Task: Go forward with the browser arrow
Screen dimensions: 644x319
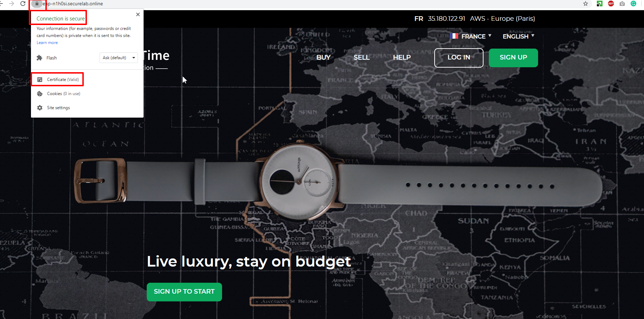Action: pyautogui.click(x=12, y=4)
